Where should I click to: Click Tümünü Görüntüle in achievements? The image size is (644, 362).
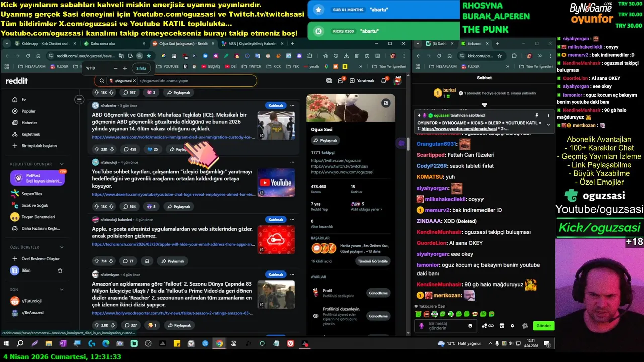tap(373, 261)
